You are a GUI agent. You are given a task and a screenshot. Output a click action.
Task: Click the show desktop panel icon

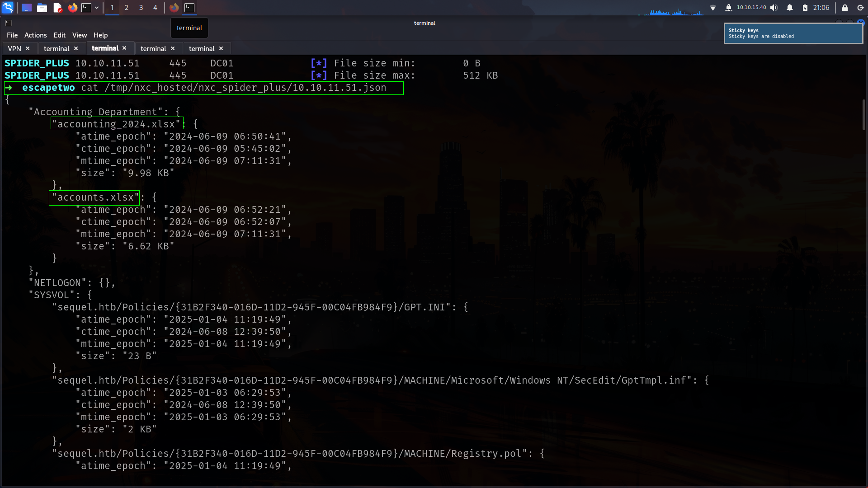coord(27,8)
